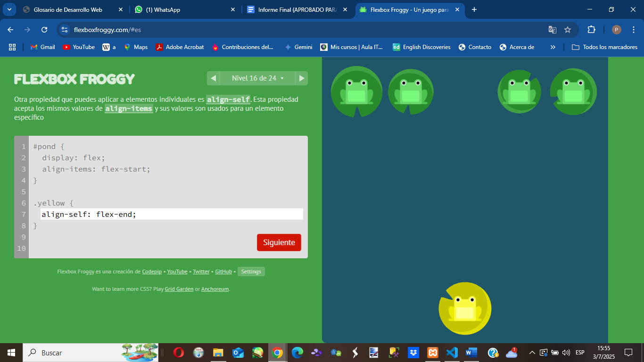The image size is (644, 362).
Task: Bookmark this page with the star icon
Action: tap(568, 30)
